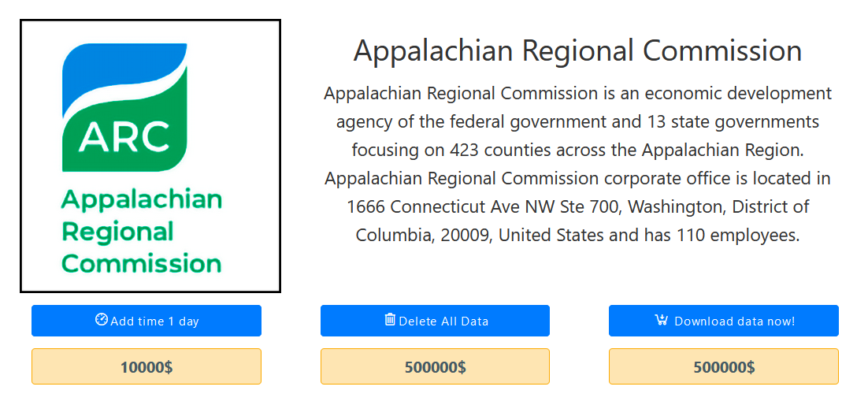Image resolution: width=868 pixels, height=405 pixels.
Task: Click the white ARC letters in emblem
Action: (x=124, y=136)
